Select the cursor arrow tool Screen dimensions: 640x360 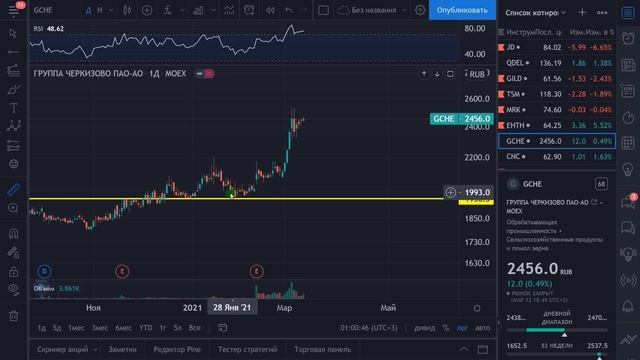[13, 33]
